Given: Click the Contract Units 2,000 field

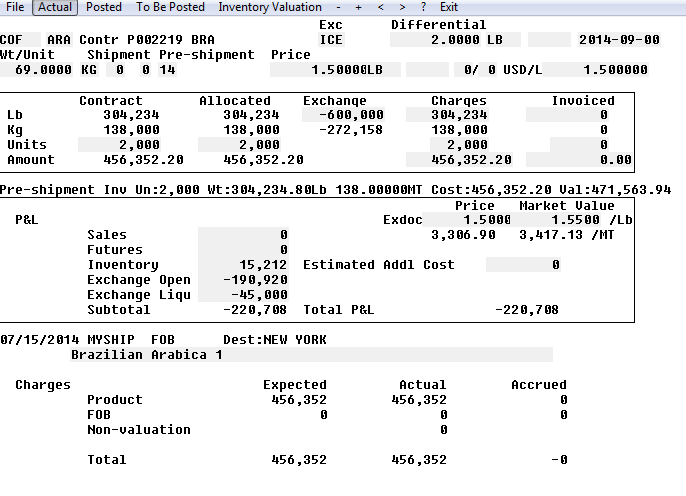Looking at the screenshot, I should click(x=119, y=145).
